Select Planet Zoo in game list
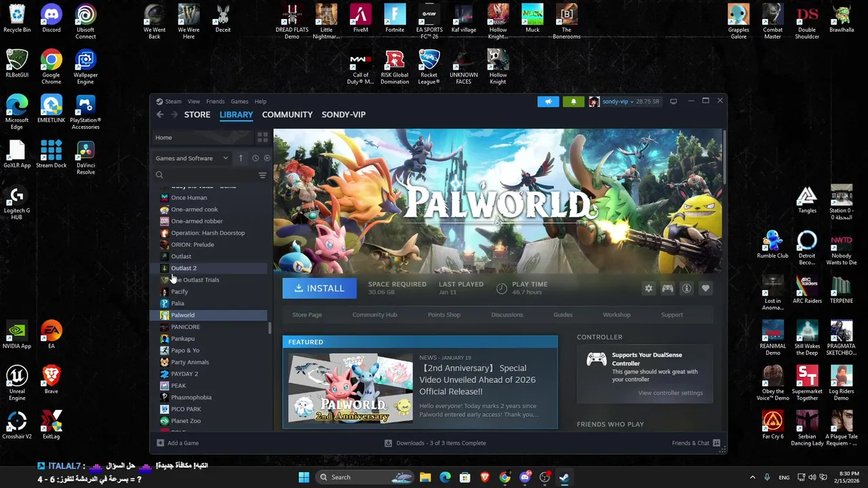Image resolution: width=868 pixels, height=488 pixels. [x=186, y=421]
